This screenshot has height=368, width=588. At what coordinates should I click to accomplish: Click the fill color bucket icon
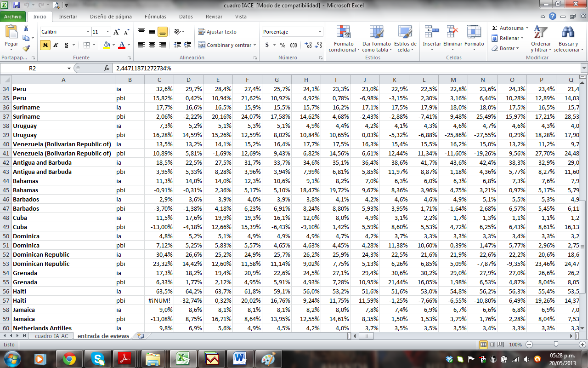tap(107, 45)
